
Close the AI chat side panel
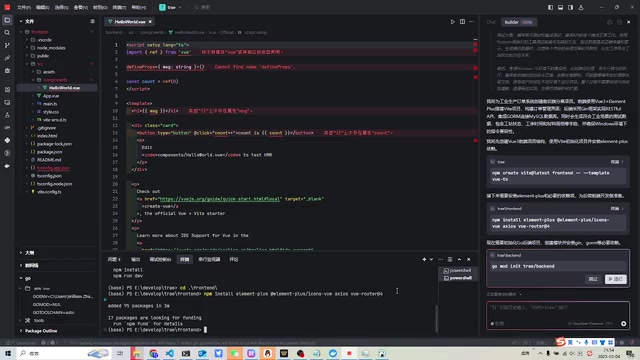click(x=629, y=22)
